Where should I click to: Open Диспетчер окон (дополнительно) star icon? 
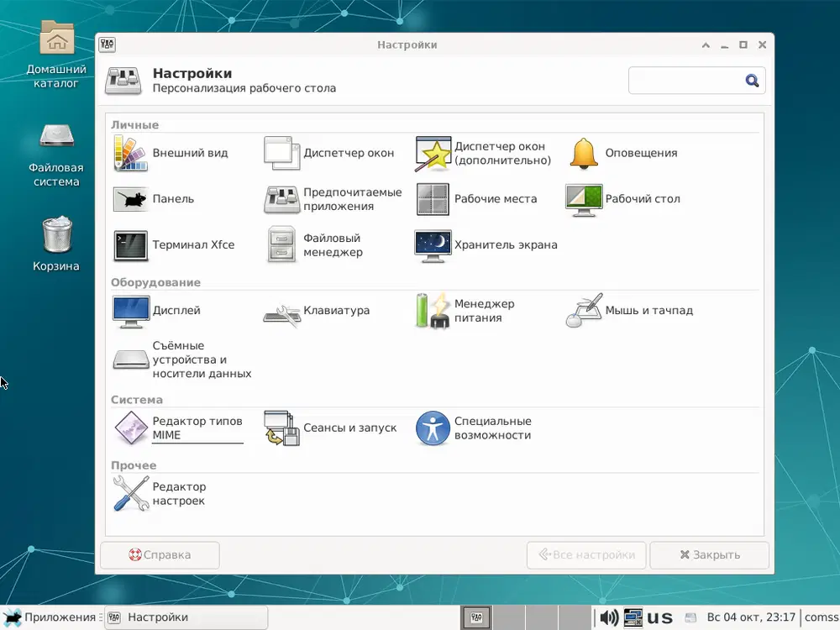[433, 153]
